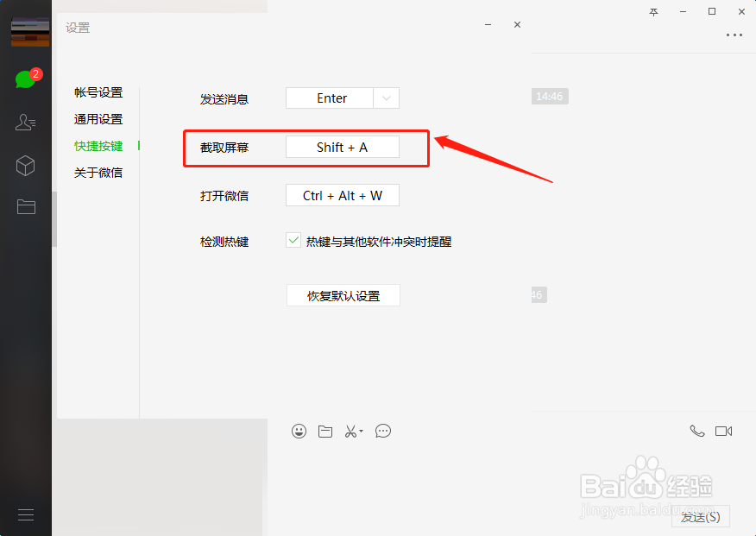Minimize the main WeChat window
The image size is (756, 536).
point(683,11)
